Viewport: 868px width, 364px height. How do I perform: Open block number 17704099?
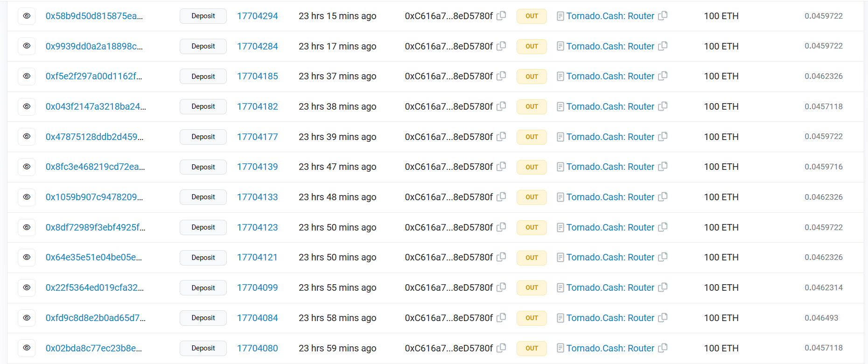257,287
